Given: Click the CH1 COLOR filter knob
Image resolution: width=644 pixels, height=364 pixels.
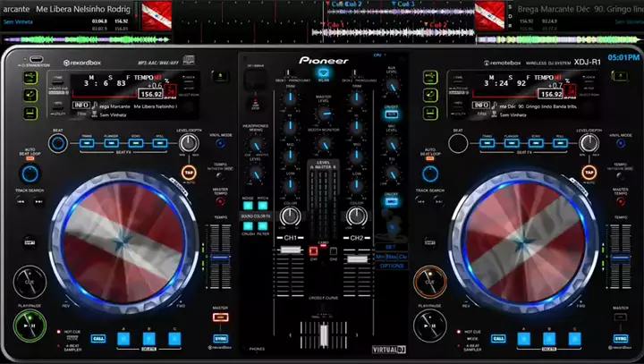Looking at the screenshot, I should (x=290, y=216).
